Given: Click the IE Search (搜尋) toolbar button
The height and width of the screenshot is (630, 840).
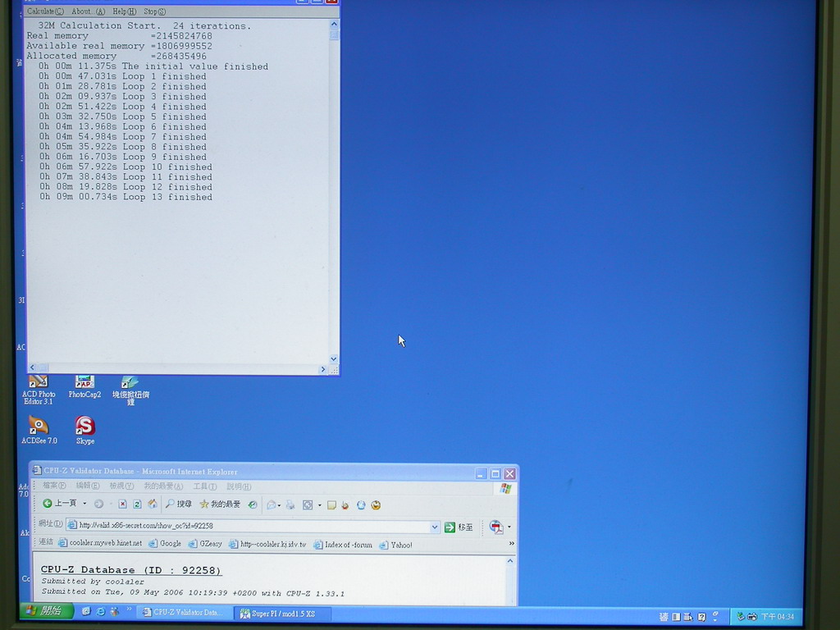Looking at the screenshot, I should click(x=178, y=504).
